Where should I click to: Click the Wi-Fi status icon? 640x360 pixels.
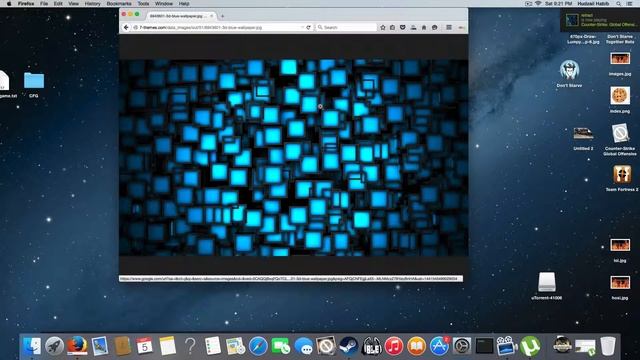coord(538,4)
